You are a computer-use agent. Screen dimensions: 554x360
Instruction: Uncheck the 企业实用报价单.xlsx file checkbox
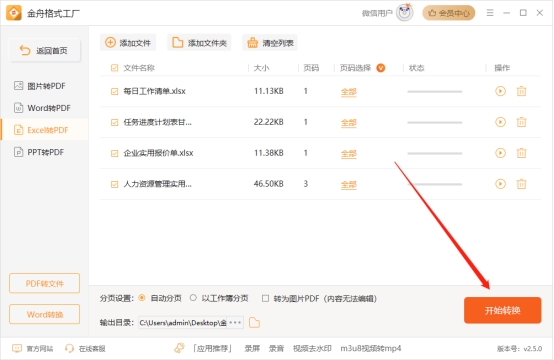point(114,153)
